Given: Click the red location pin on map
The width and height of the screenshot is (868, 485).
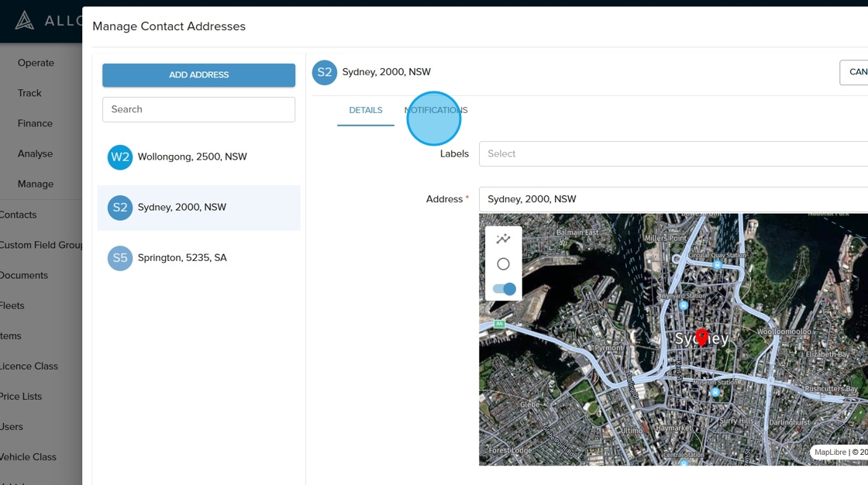Looking at the screenshot, I should coord(701,336).
